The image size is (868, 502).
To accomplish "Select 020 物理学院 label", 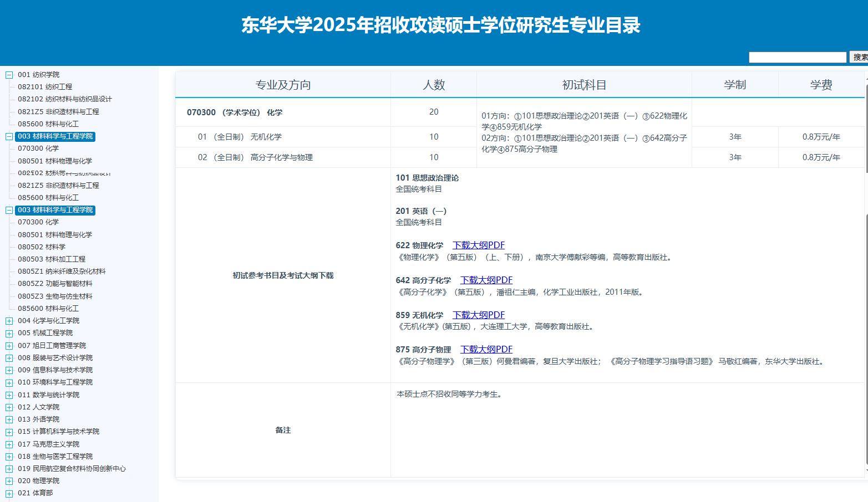I will pos(38,481).
